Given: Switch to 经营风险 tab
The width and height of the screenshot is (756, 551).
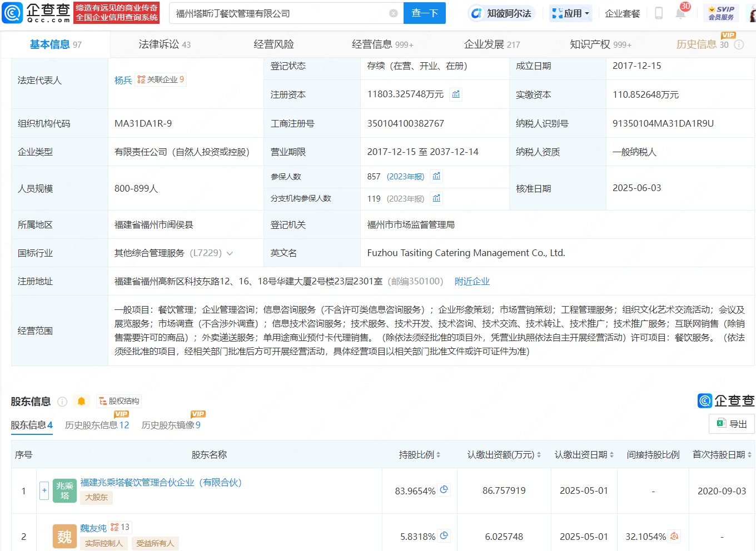Looking at the screenshot, I should pos(273,44).
